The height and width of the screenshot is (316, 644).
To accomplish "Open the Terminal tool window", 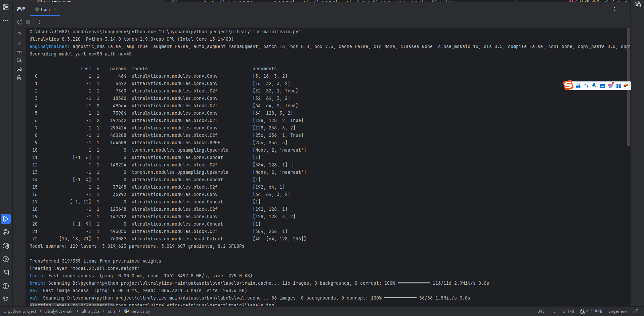I will 6,273.
